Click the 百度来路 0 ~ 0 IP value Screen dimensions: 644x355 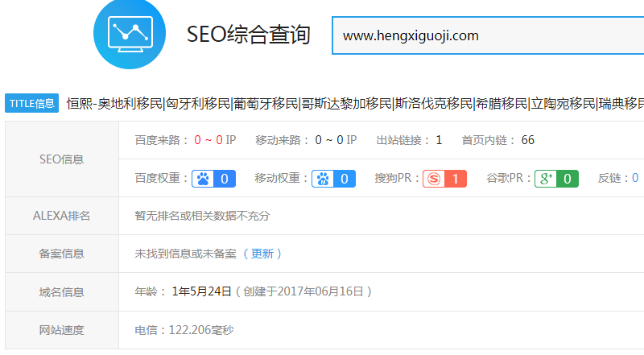[x=214, y=140]
